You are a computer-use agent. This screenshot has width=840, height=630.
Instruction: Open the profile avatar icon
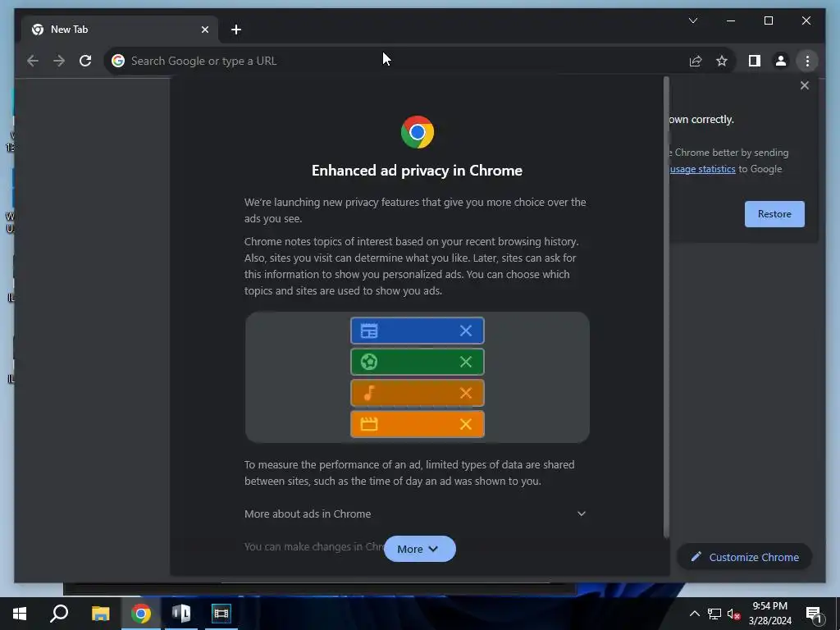coord(781,61)
